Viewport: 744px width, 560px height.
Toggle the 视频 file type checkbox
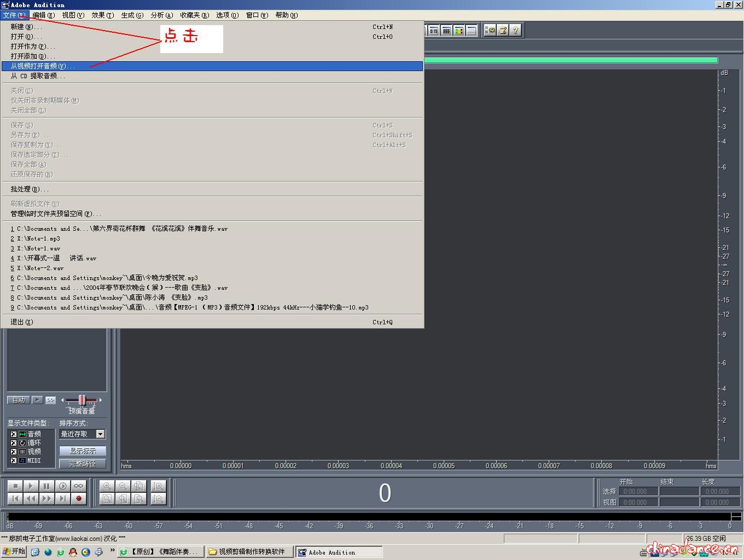pos(14,452)
